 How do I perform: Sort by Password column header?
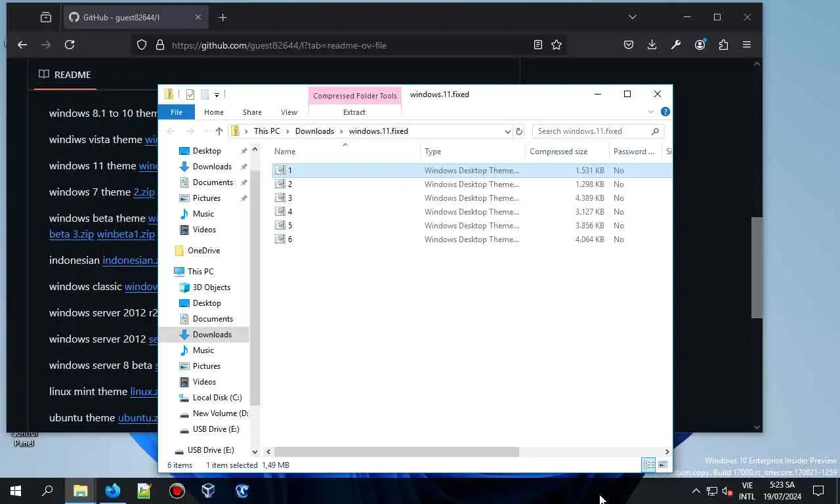coord(635,152)
